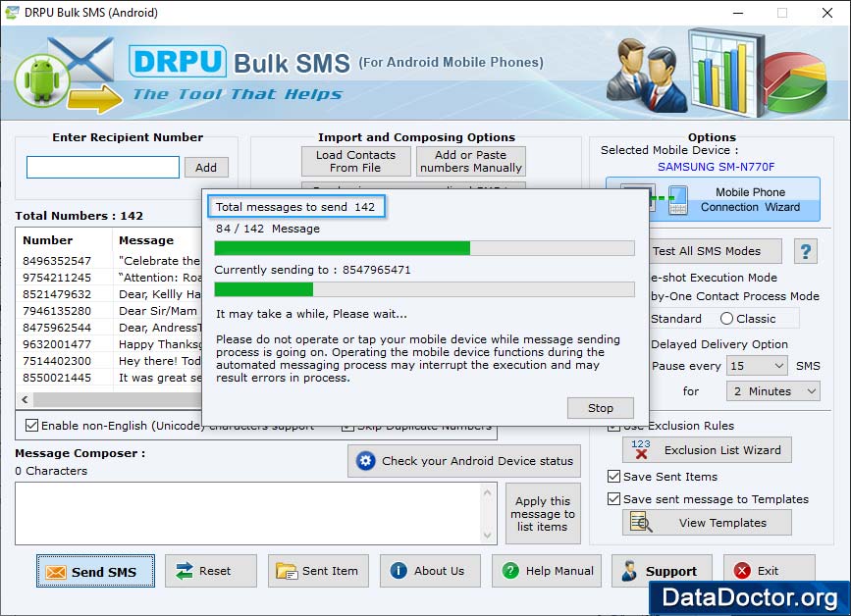851x616 pixels.
Task: Select row with number 8521479632
Action: (109, 294)
